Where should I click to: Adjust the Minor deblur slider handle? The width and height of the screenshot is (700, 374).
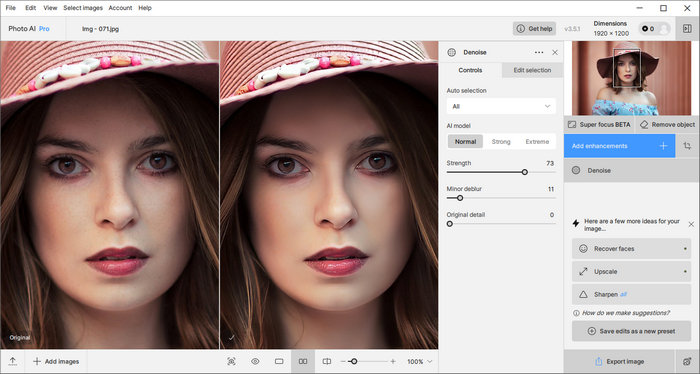click(460, 198)
